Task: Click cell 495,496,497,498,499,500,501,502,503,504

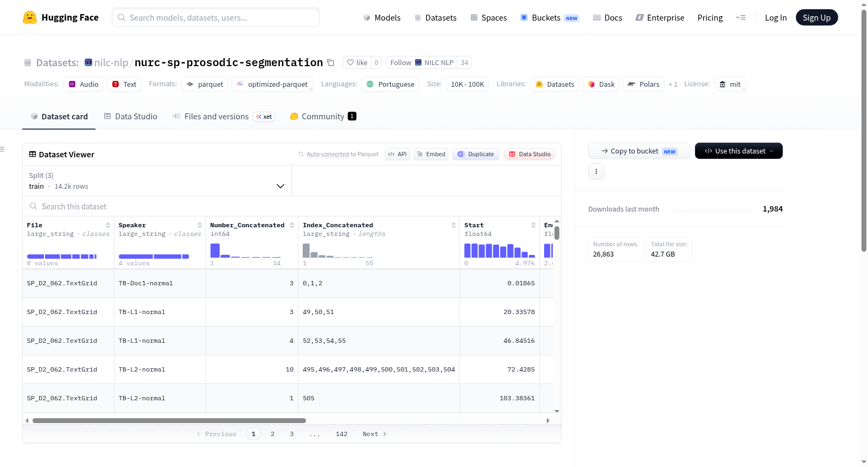Action: (x=379, y=369)
